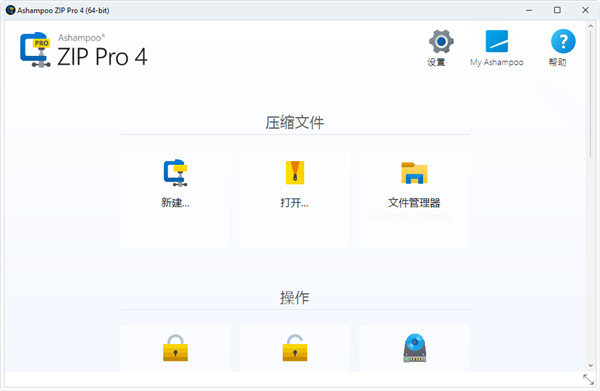Click the 打开... zipper archive icon
This screenshot has width=600, height=391.
pyautogui.click(x=295, y=173)
